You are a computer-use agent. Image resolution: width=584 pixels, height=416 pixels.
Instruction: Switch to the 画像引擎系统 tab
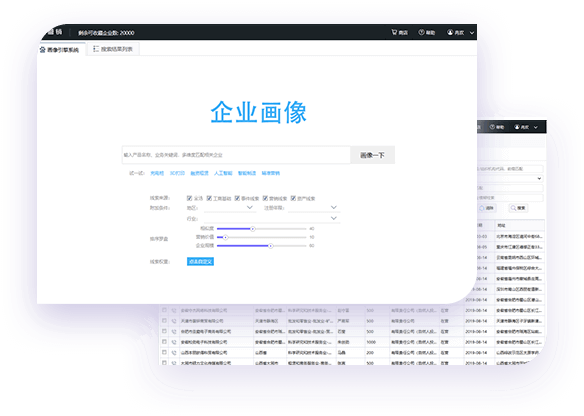60,50
